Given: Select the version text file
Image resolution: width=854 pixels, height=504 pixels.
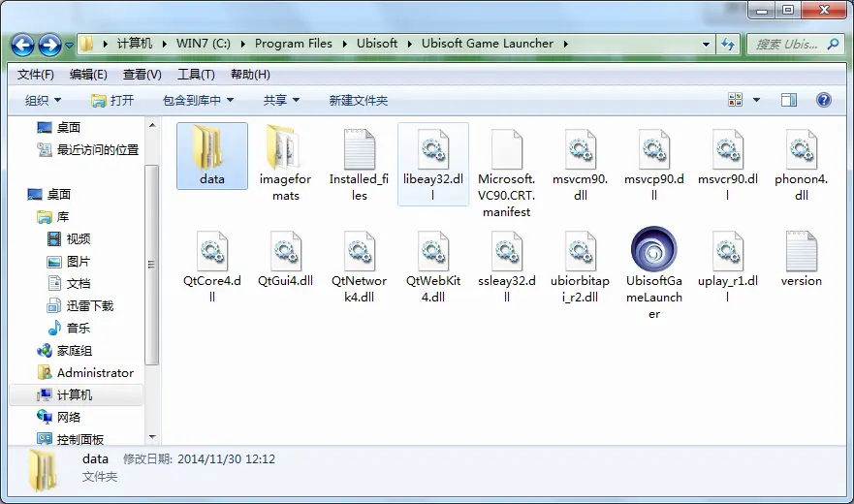Looking at the screenshot, I should pyautogui.click(x=801, y=258).
